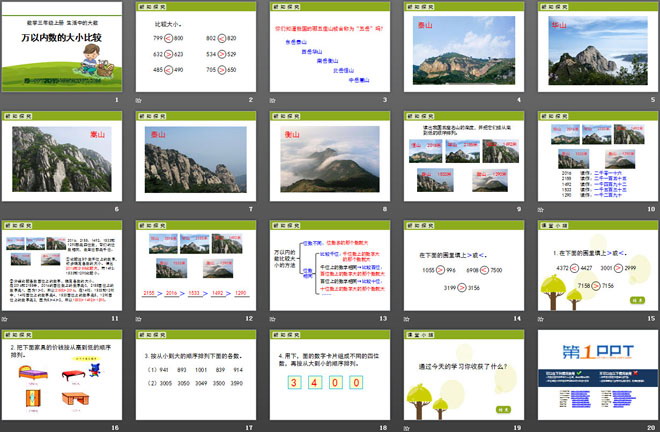
Task: Click slide number 20 label
Action: click(651, 427)
